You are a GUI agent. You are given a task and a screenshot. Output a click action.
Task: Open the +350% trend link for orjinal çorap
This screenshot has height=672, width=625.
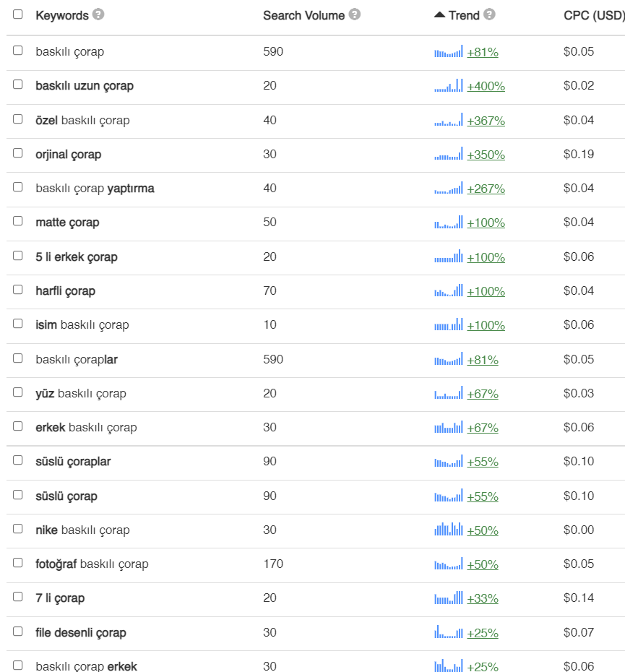486,155
